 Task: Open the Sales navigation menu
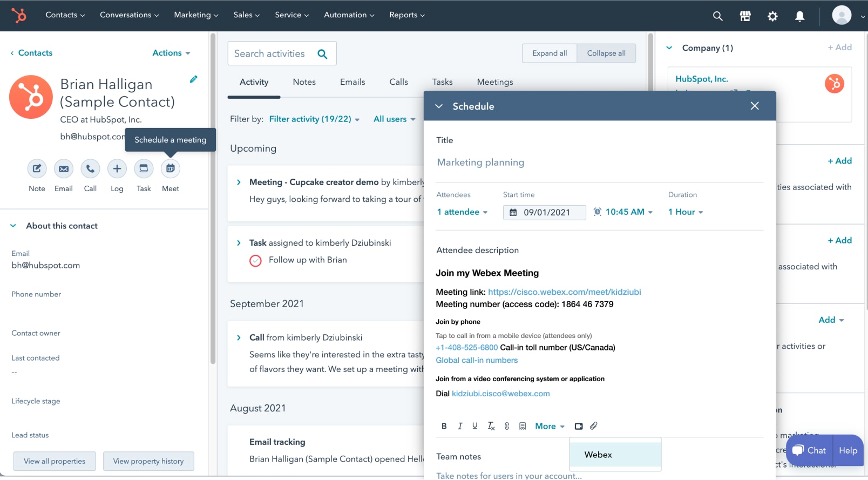pos(247,15)
